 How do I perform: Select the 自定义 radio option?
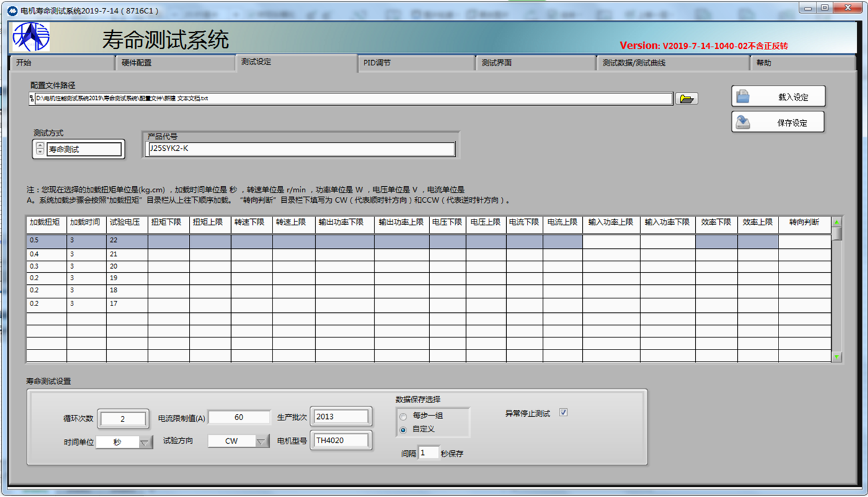click(403, 430)
